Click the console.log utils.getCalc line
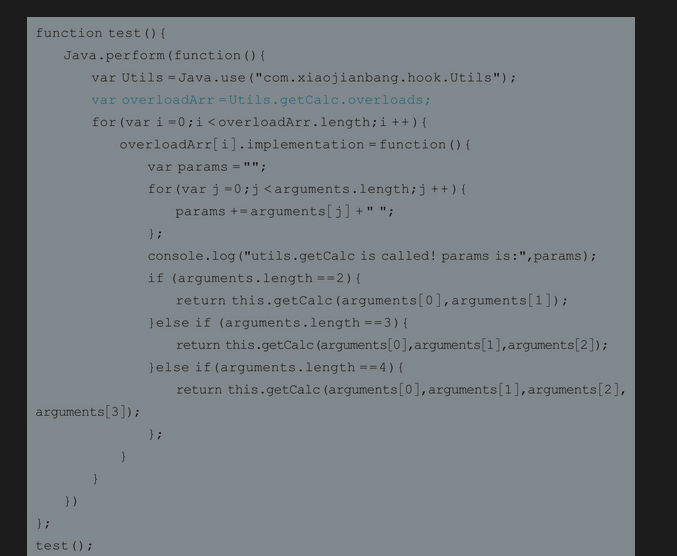This screenshot has height=556, width=677. click(x=372, y=256)
